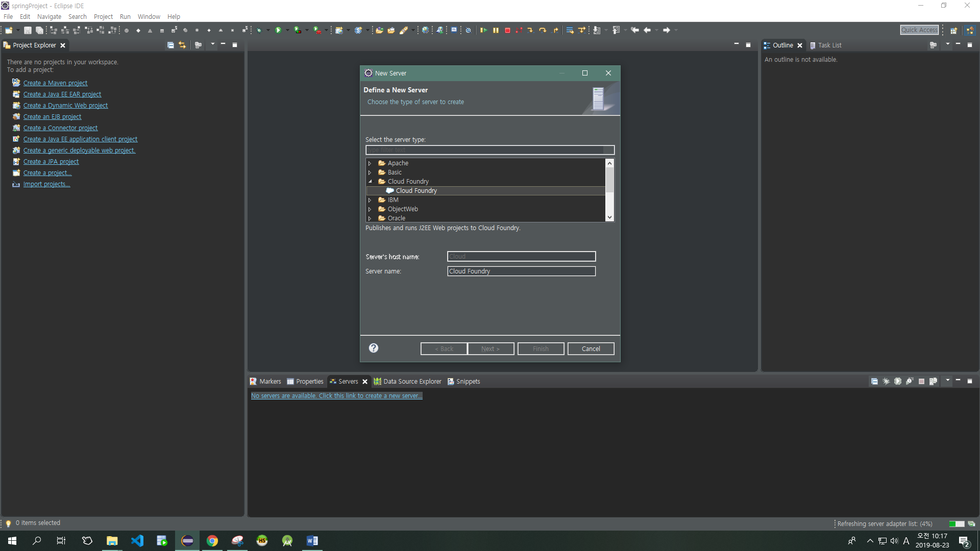Click the Save disk icon
The image size is (980, 551).
(28, 31)
